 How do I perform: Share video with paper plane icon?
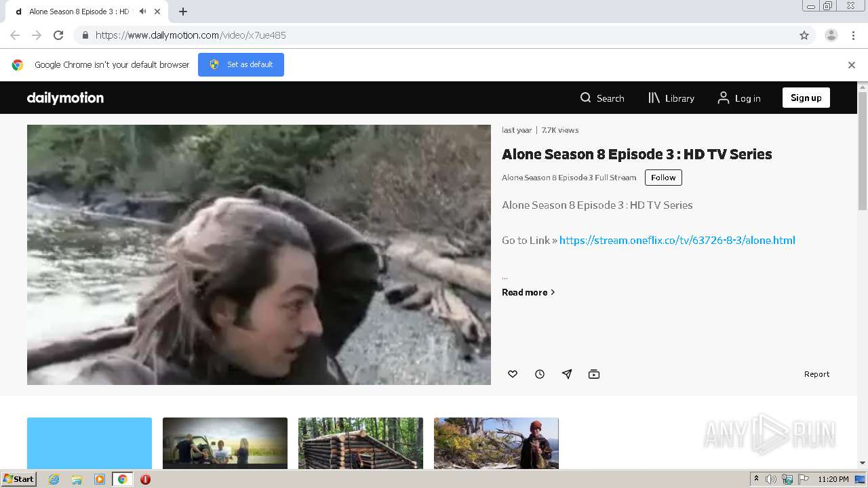(x=567, y=374)
